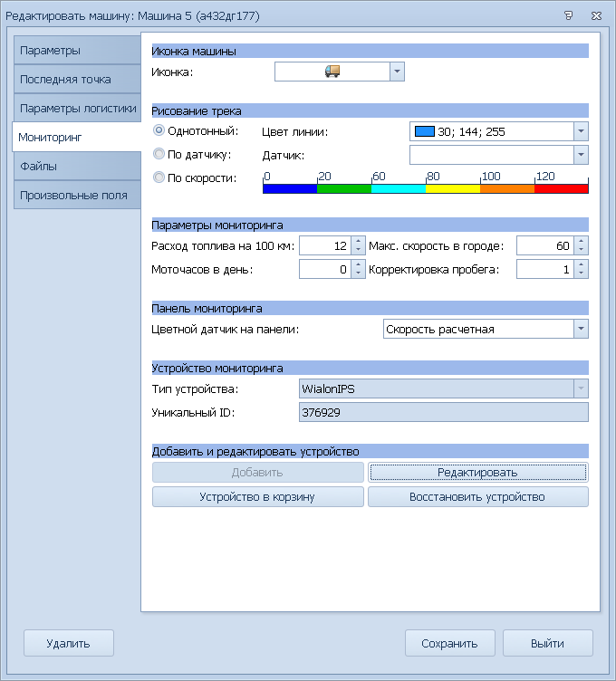Click Добавить и редактировать устройство header
This screenshot has width=616, height=681.
point(371,451)
